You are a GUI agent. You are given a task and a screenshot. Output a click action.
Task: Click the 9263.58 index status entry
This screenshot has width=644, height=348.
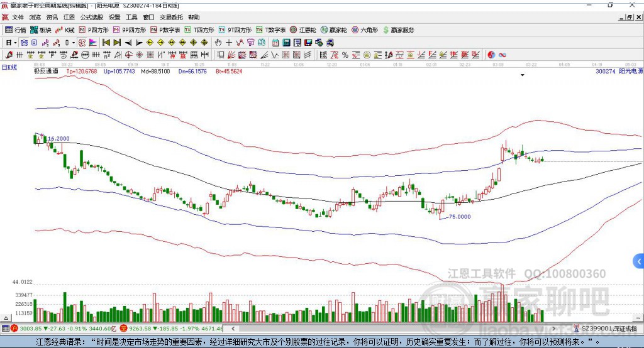[171, 329]
